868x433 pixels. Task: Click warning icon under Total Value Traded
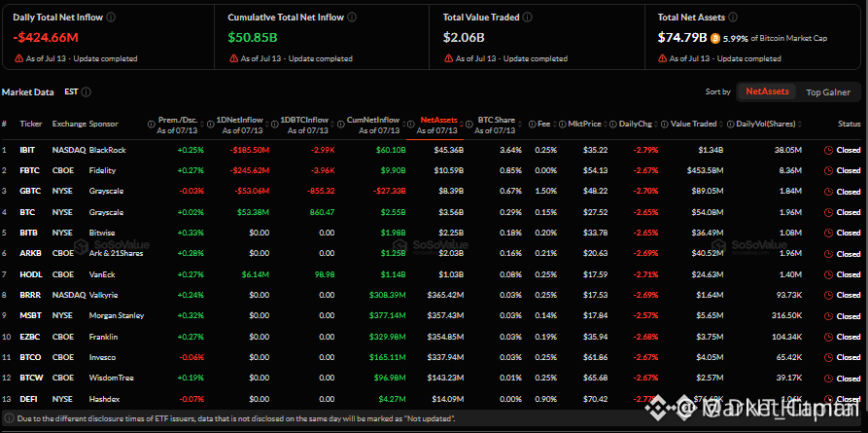[x=448, y=58]
